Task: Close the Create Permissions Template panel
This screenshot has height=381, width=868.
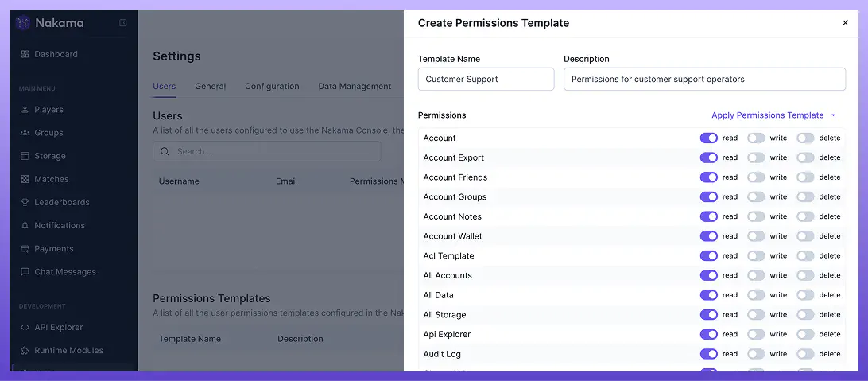Action: click(845, 23)
